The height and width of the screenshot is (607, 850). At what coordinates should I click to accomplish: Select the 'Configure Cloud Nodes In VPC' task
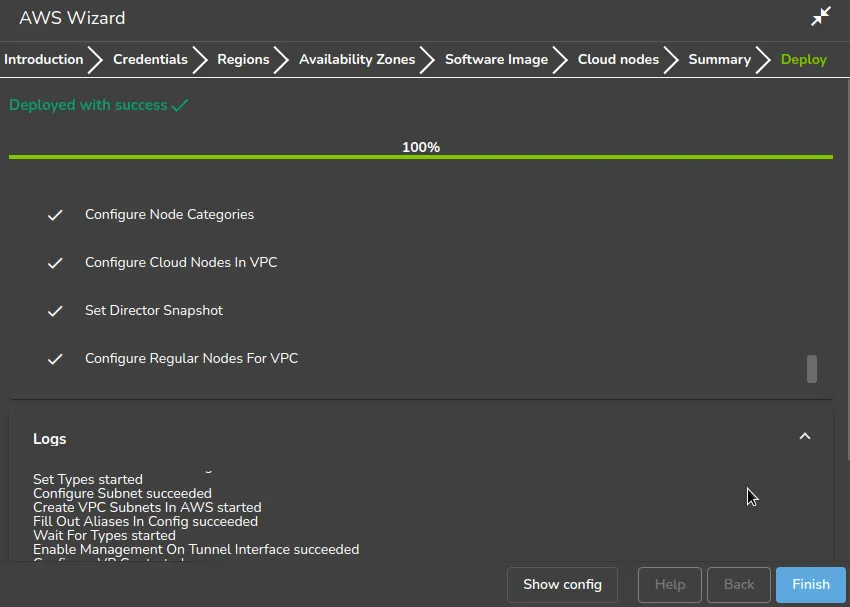point(181,262)
